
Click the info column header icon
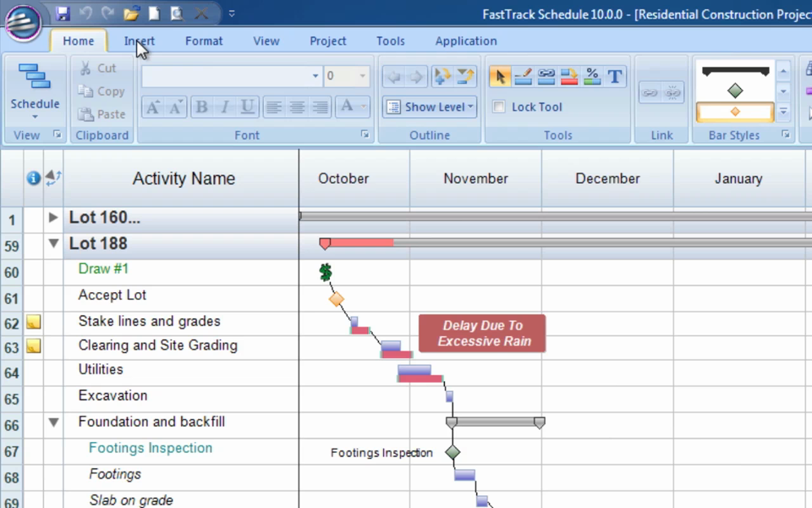point(34,179)
